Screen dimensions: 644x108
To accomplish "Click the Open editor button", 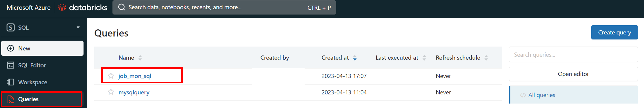I will pyautogui.click(x=573, y=74).
